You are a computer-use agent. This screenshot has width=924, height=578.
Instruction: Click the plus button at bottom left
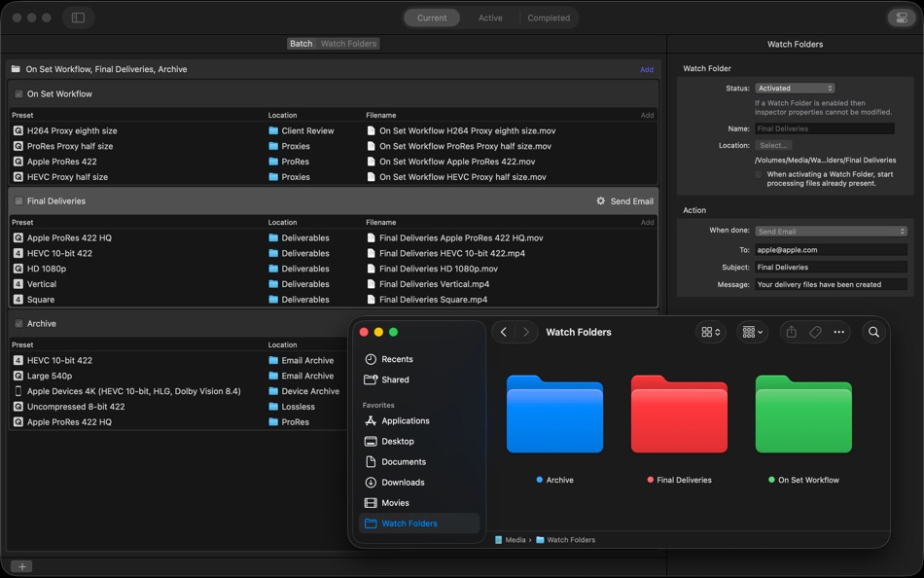[21, 566]
